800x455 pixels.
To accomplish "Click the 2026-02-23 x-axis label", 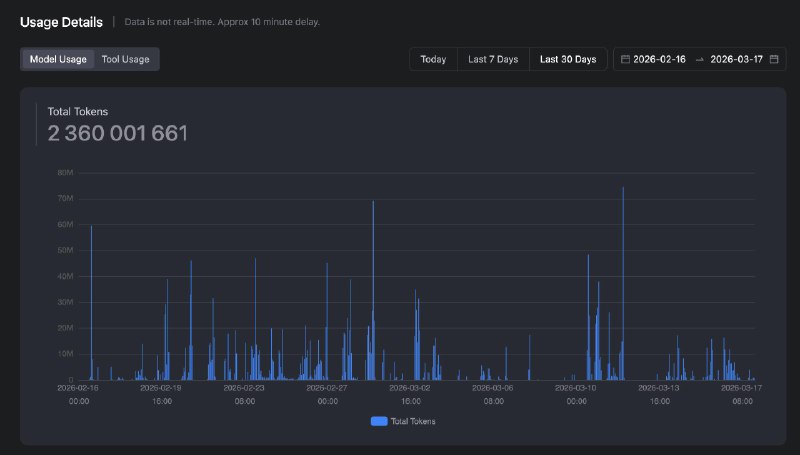I will (x=244, y=387).
